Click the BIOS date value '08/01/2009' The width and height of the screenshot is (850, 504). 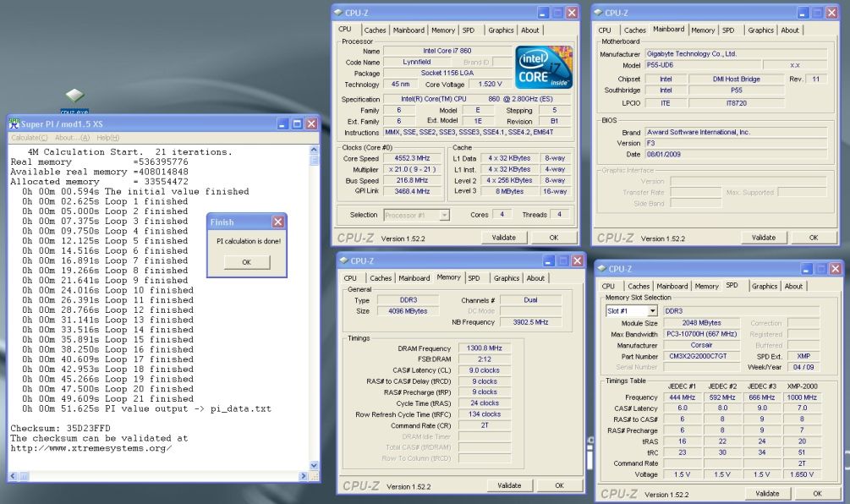736,154
